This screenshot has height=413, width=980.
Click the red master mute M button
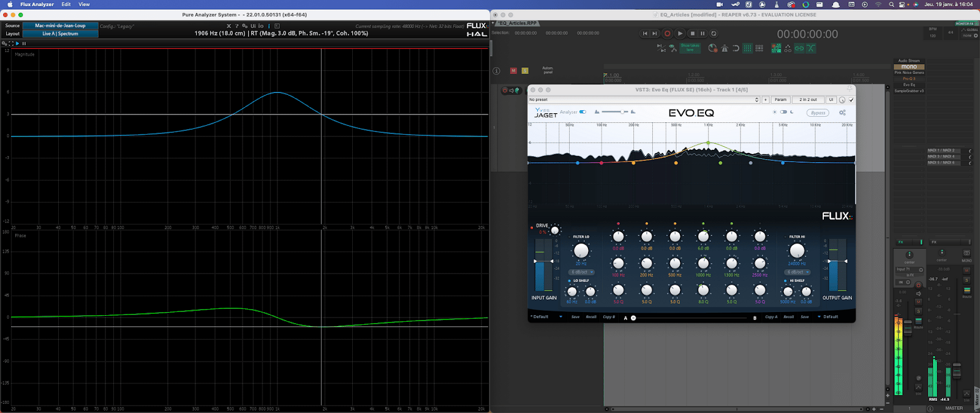(513, 71)
